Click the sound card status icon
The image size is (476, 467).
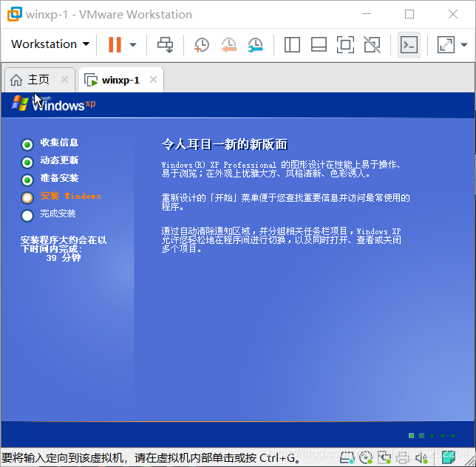[421, 457]
